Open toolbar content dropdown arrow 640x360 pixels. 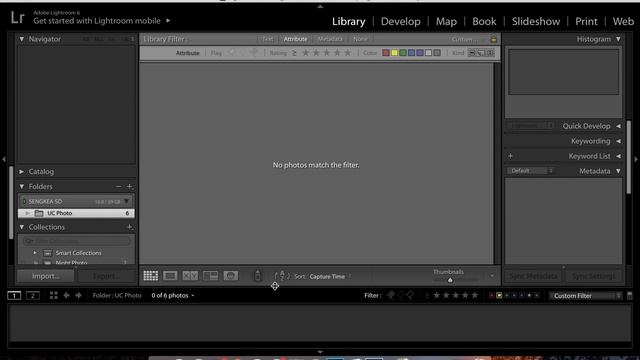[x=492, y=276]
